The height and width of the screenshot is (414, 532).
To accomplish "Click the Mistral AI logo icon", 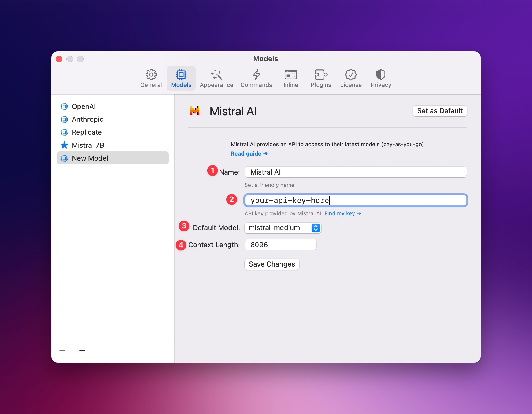I will (195, 111).
